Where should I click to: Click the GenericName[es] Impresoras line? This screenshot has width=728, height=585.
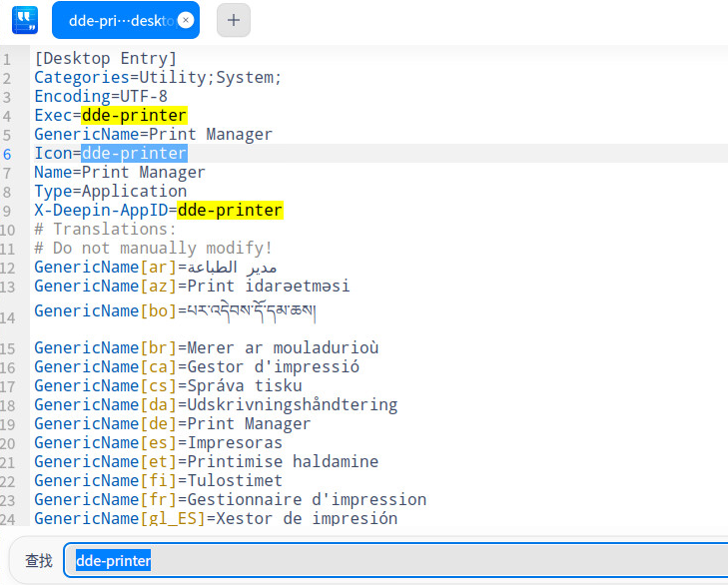(x=159, y=443)
